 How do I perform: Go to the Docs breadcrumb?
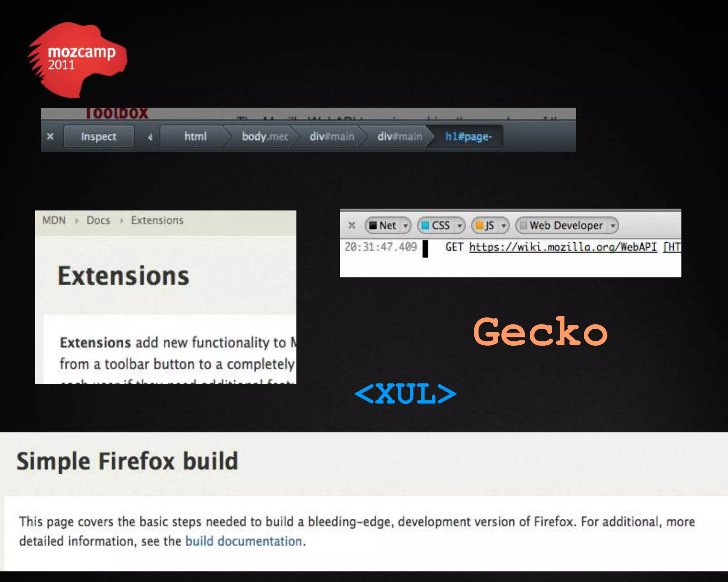point(98,220)
